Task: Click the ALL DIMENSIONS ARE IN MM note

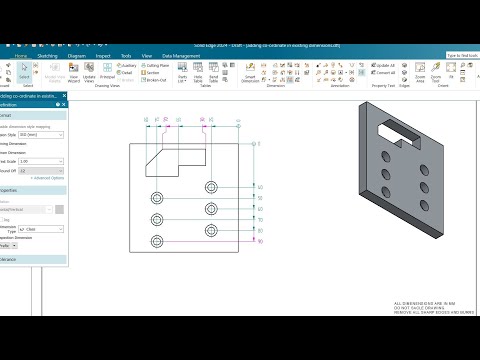Action: (x=424, y=304)
